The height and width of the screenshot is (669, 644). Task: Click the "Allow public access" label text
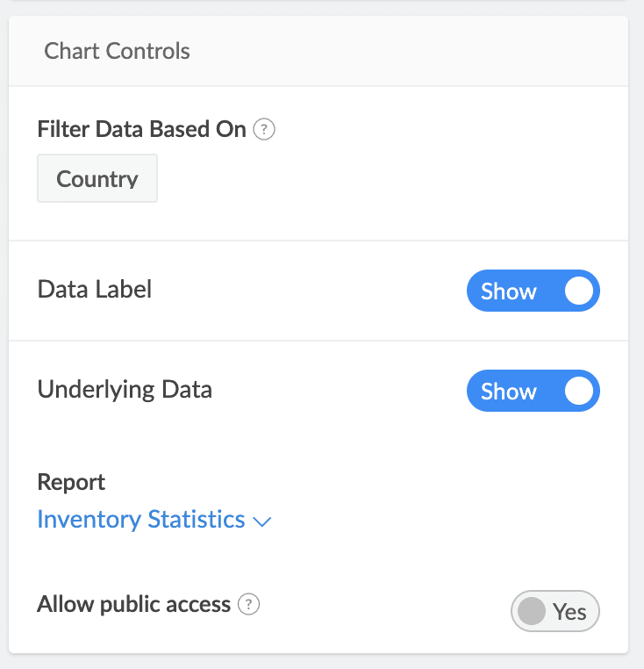pos(133,604)
